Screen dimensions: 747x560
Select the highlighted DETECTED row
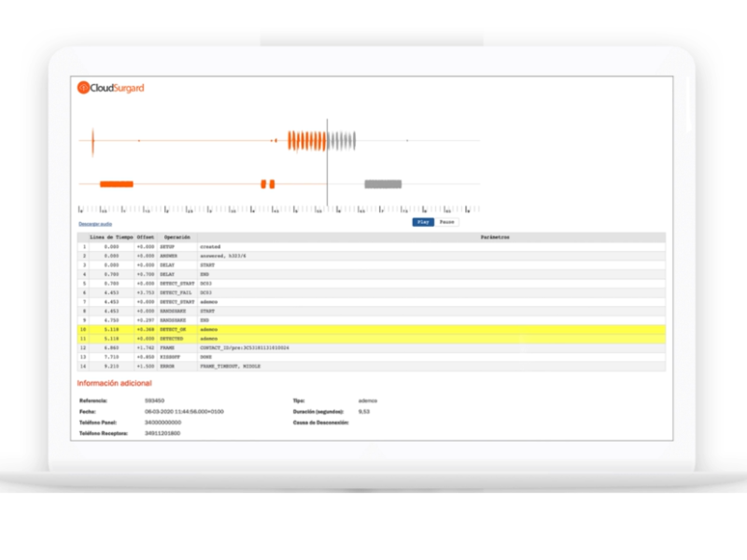pos(372,339)
